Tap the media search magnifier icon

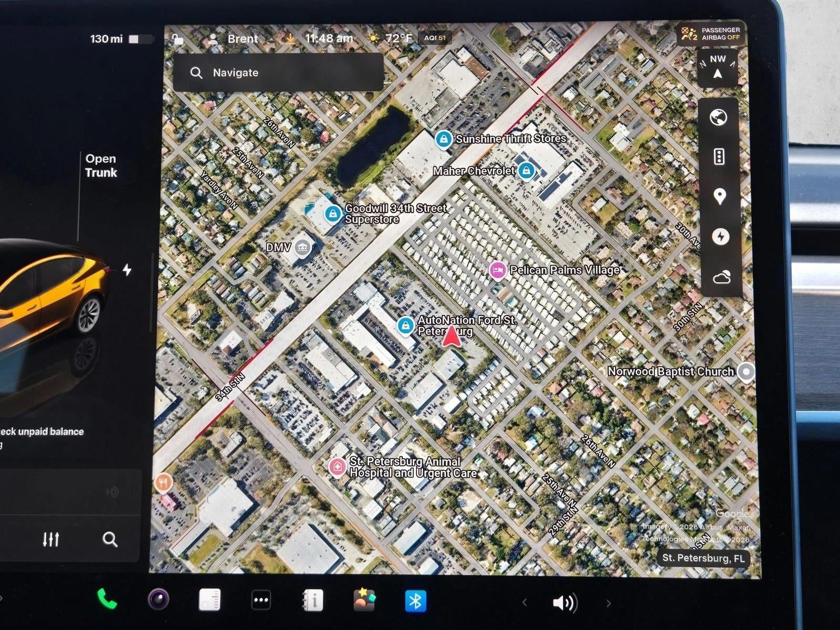point(110,539)
